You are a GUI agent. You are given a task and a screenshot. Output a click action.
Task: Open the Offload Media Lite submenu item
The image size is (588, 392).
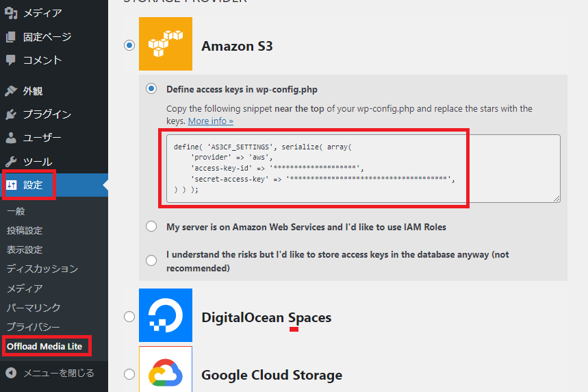[x=44, y=346]
